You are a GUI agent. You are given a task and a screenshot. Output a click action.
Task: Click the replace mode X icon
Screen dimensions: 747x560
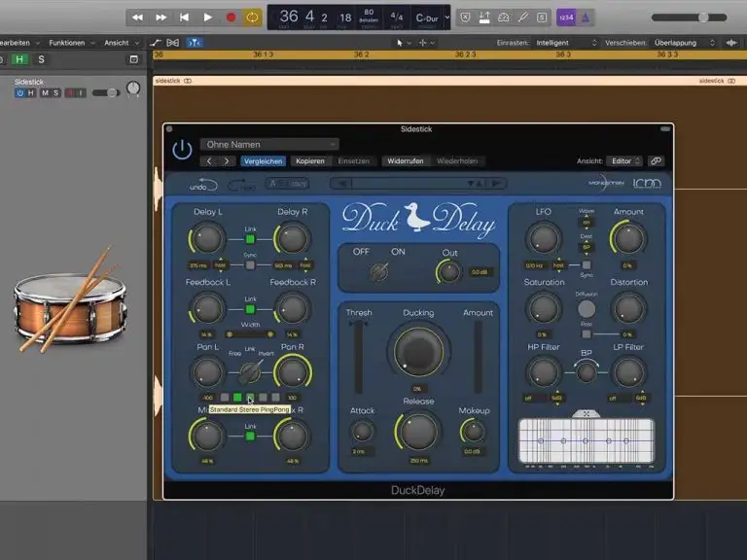tap(466, 17)
